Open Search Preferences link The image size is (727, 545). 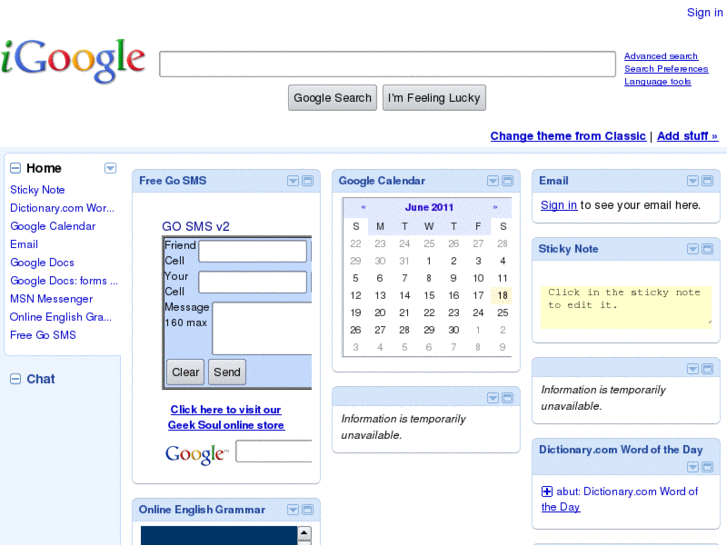point(666,69)
